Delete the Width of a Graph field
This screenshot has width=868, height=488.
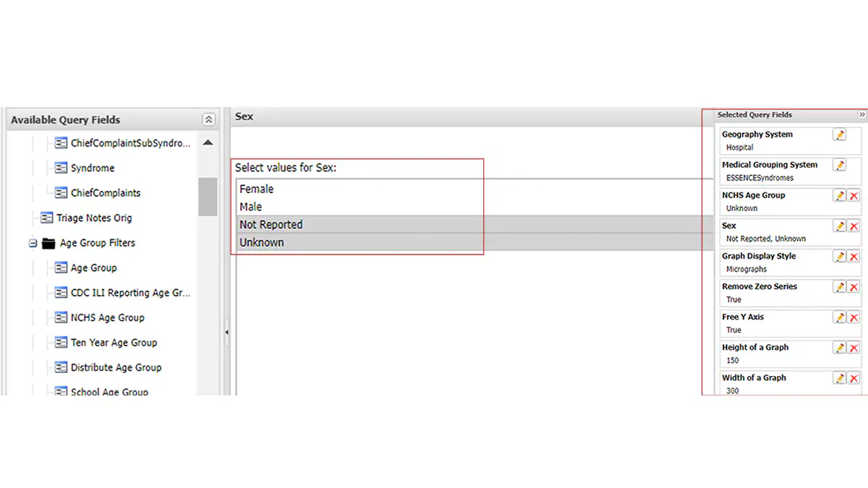tap(854, 378)
